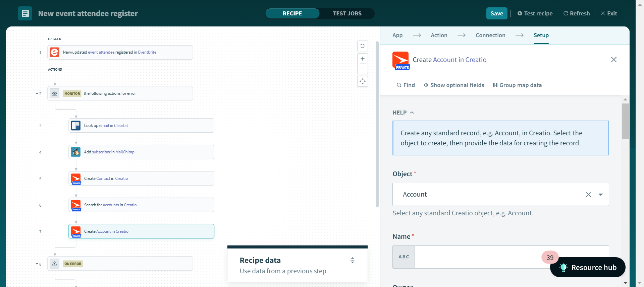Select step 4 Add subscriber in MailChimp
The image size is (644, 287).
point(141,152)
